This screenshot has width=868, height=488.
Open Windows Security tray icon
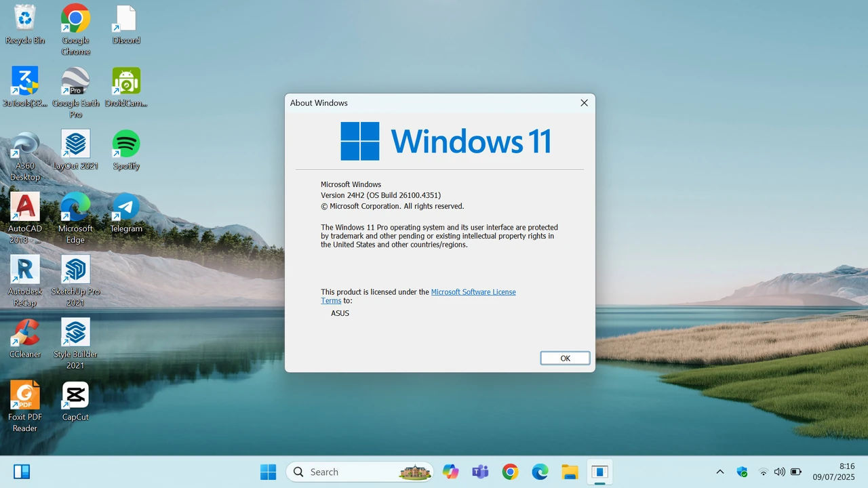(742, 472)
